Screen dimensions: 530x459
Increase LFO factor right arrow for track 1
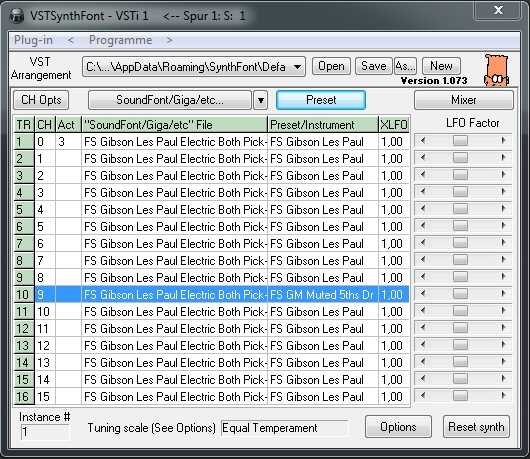point(504,141)
